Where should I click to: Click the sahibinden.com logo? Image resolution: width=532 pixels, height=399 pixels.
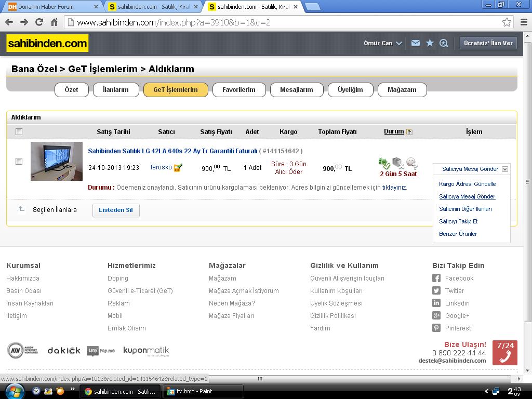pyautogui.click(x=47, y=43)
